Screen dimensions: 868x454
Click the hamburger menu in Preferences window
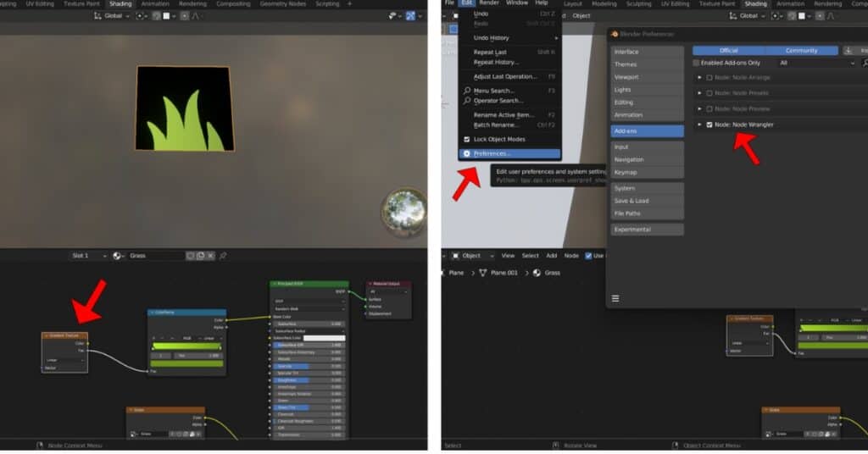[615, 298]
